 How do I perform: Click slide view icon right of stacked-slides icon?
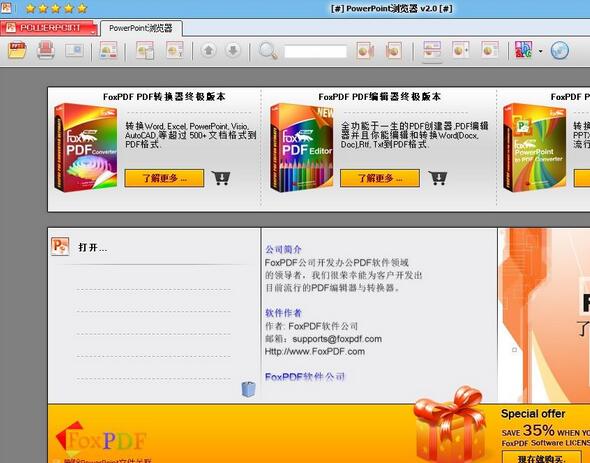click(x=461, y=50)
